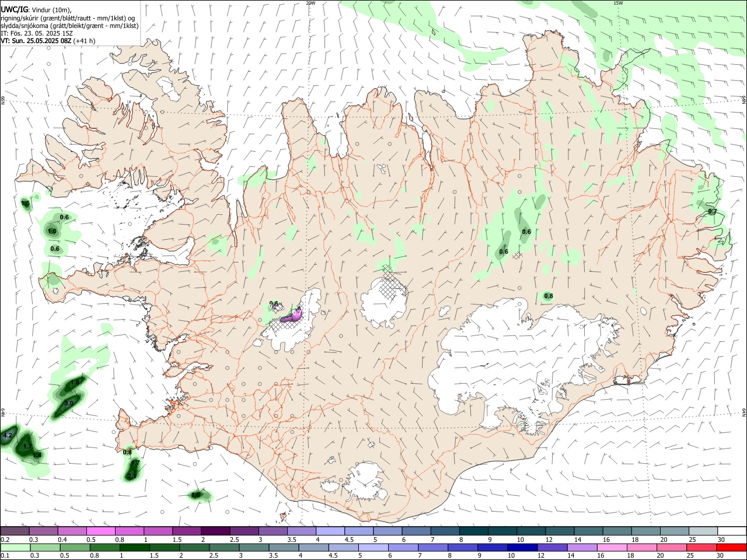Click the light pink 16–18 rain swatch
The height and width of the screenshot is (560, 747).
(x=612, y=548)
